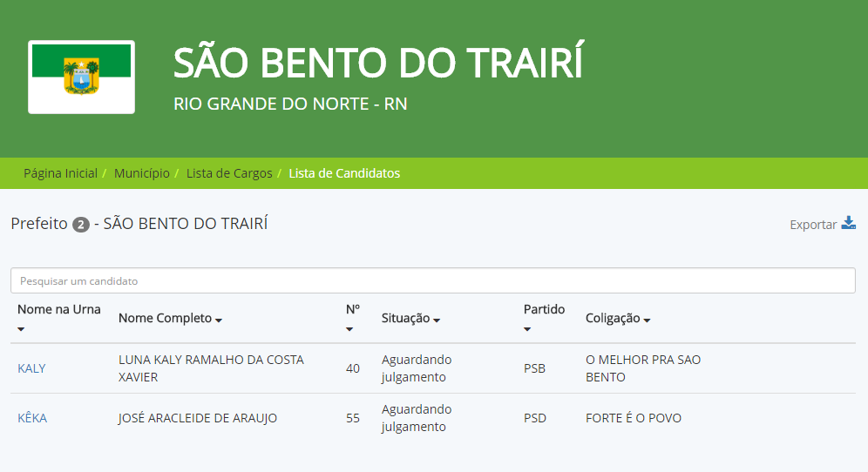This screenshot has width=868, height=472.
Task: Sort by Coligação column arrow
Action: click(x=648, y=320)
